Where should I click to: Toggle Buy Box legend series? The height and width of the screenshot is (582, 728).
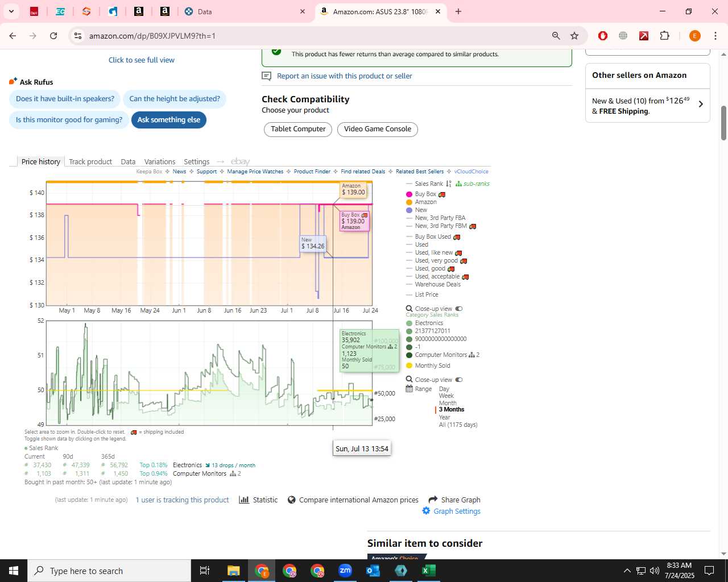point(425,194)
